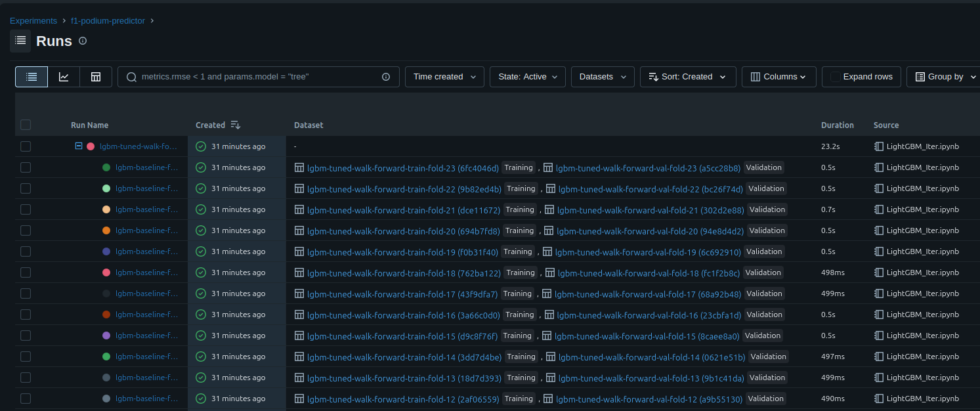Click the Source column header
This screenshot has height=411, width=980.
coord(886,125)
